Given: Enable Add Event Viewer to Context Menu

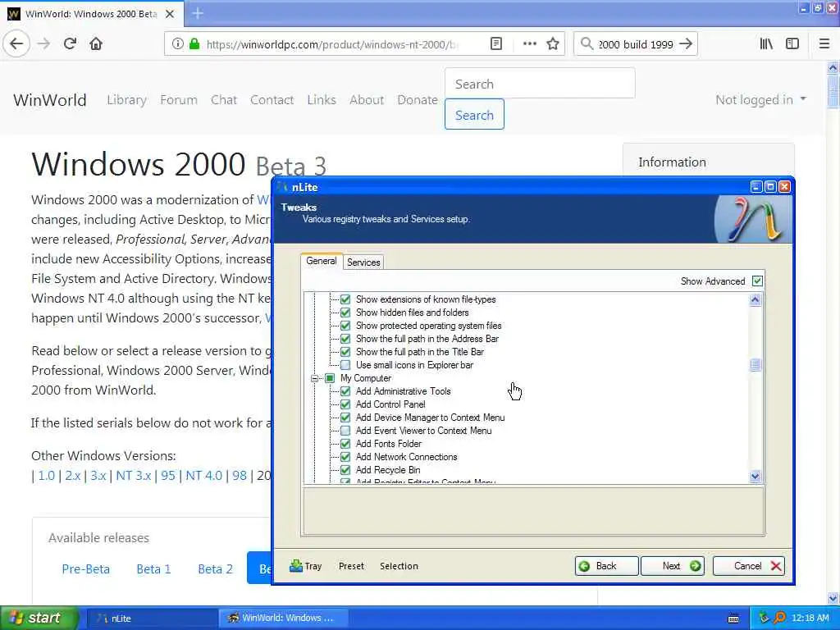Looking at the screenshot, I should pos(345,431).
